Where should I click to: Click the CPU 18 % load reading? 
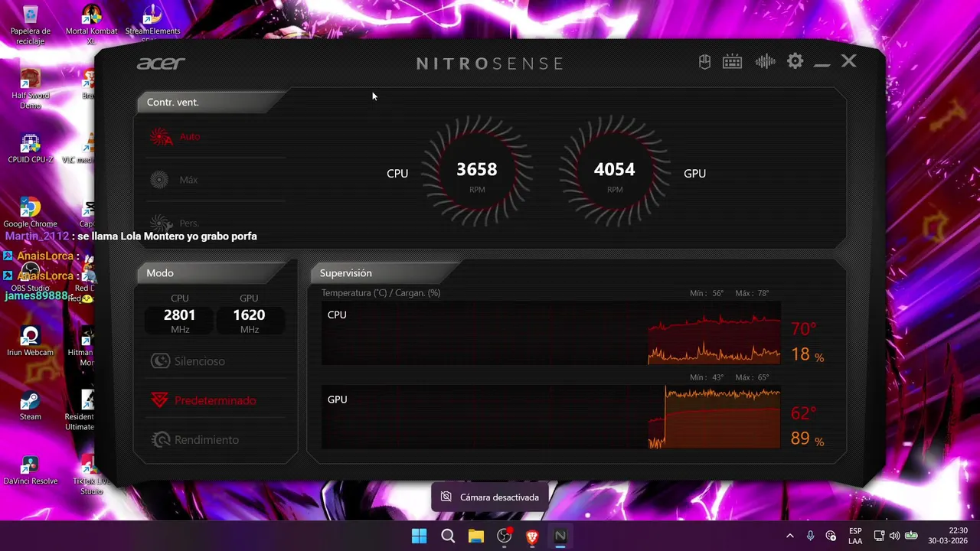pos(808,355)
